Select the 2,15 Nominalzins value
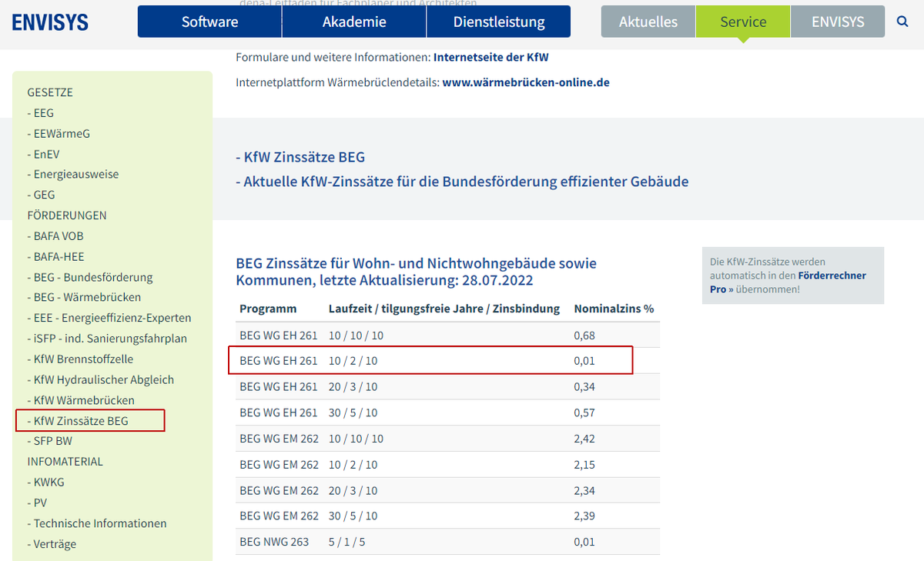Viewport: 924px width, 561px height. (x=584, y=465)
